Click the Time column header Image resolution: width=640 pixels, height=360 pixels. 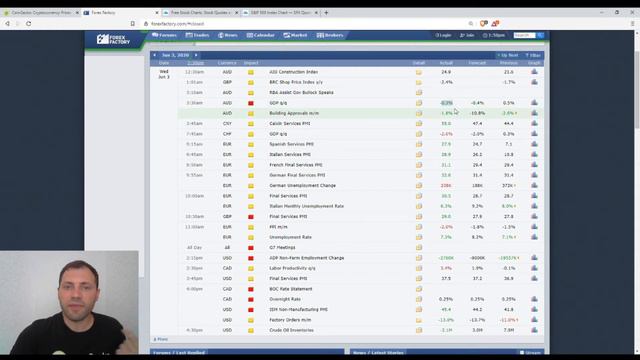tap(196, 63)
